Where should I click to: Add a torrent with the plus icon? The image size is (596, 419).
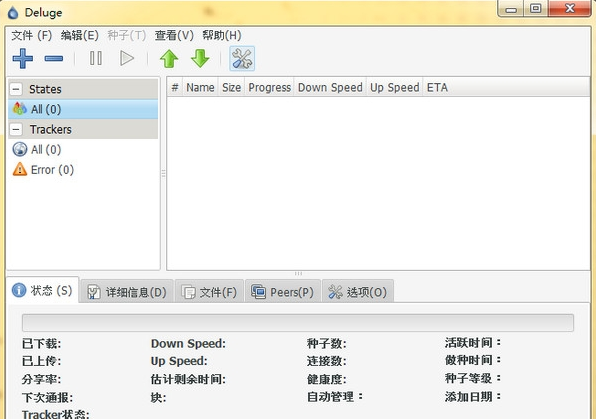(x=23, y=59)
